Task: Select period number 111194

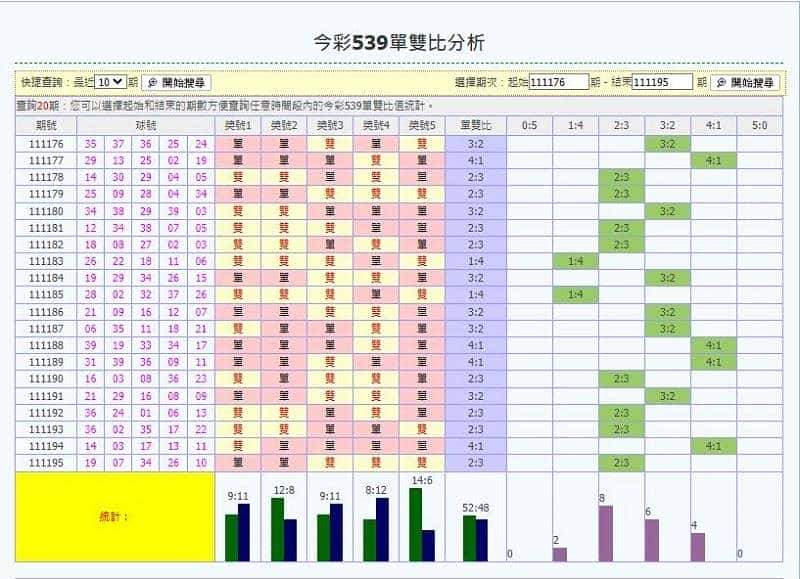Action: click(x=46, y=446)
